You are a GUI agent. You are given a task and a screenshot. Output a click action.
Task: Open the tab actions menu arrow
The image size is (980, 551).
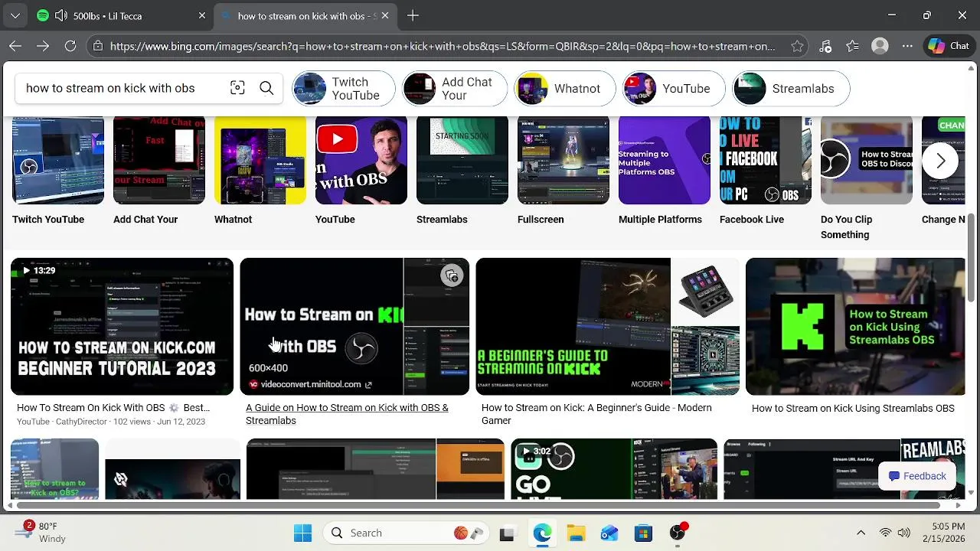(x=15, y=15)
